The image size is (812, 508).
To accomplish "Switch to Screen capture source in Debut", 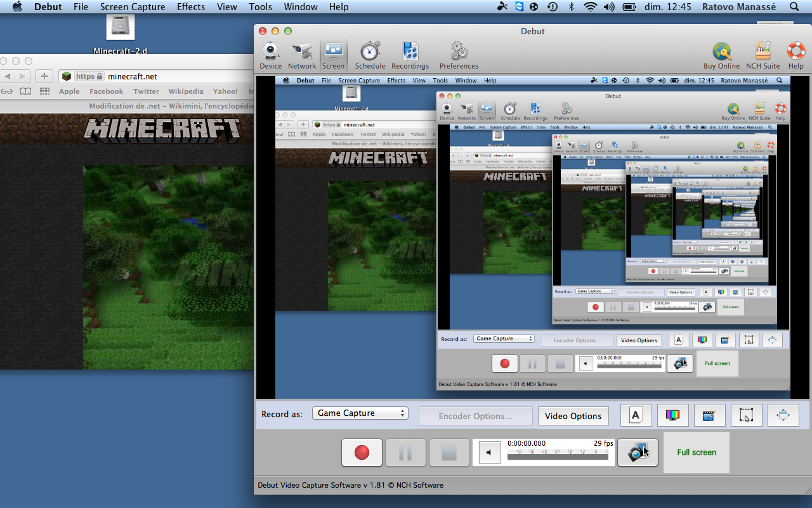I will (x=333, y=56).
